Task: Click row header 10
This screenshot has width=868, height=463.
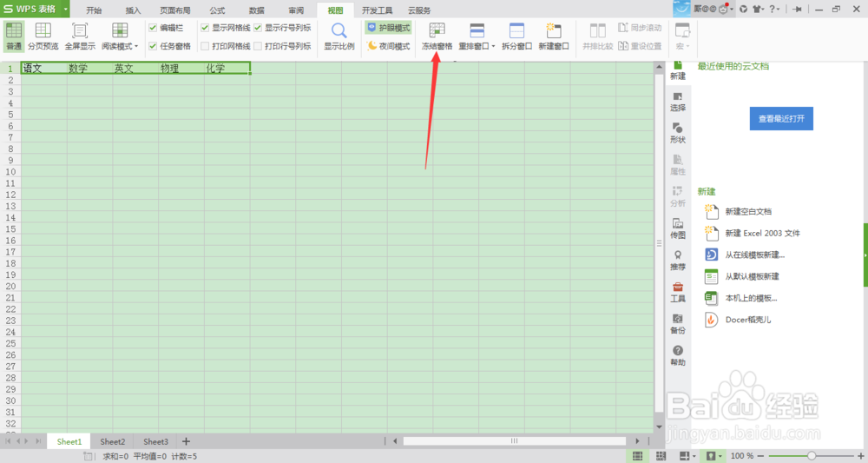Action: 10,172
